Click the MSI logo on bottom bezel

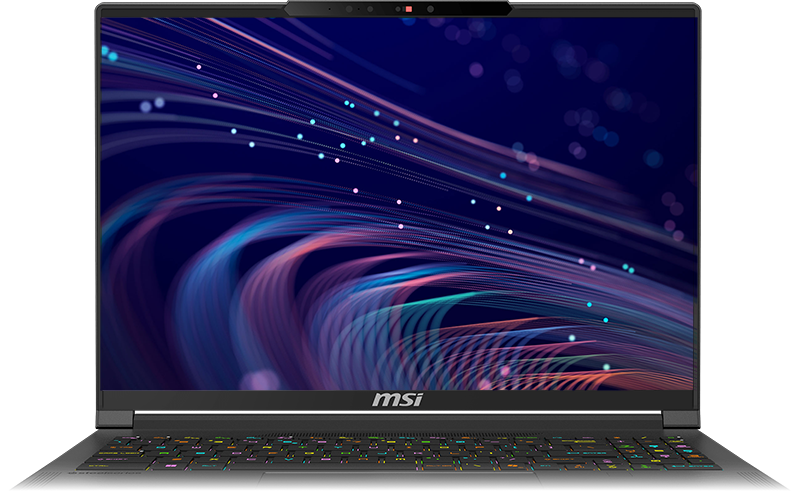point(398,400)
